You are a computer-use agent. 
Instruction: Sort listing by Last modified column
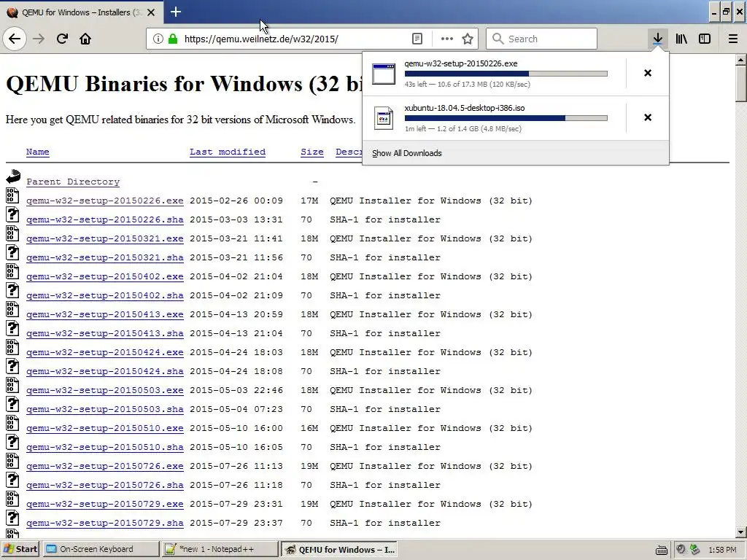(x=228, y=152)
